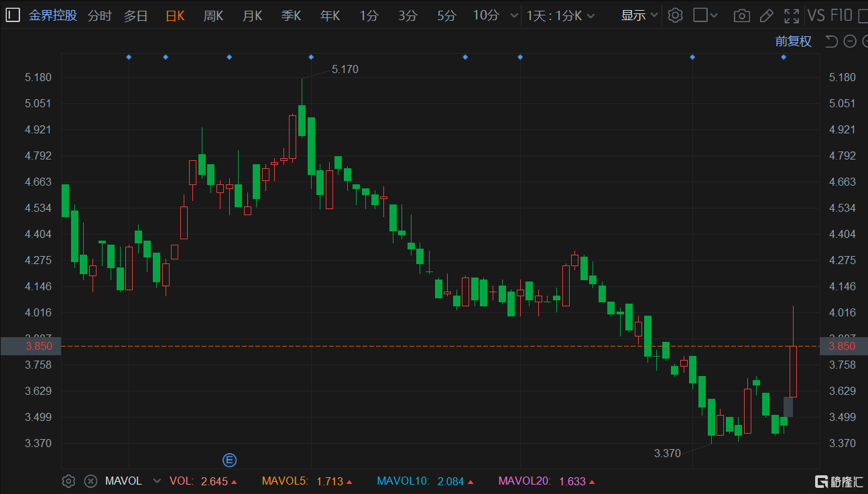Open MAVOL indicator settings gear
The width and height of the screenshot is (868, 494).
coord(68,481)
